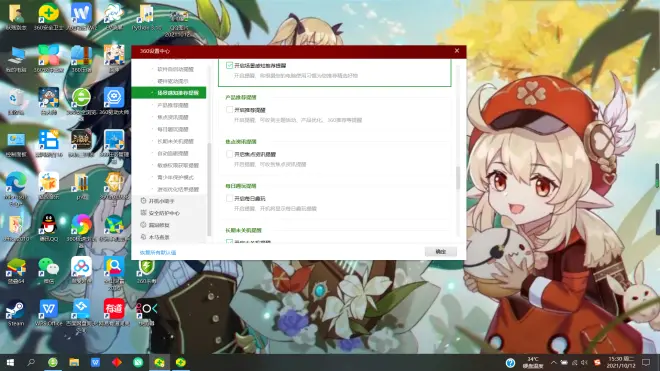Open File Explorer from the taskbar

74,362
